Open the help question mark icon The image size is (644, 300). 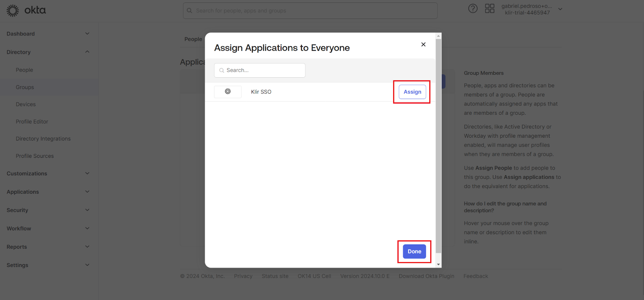473,8
